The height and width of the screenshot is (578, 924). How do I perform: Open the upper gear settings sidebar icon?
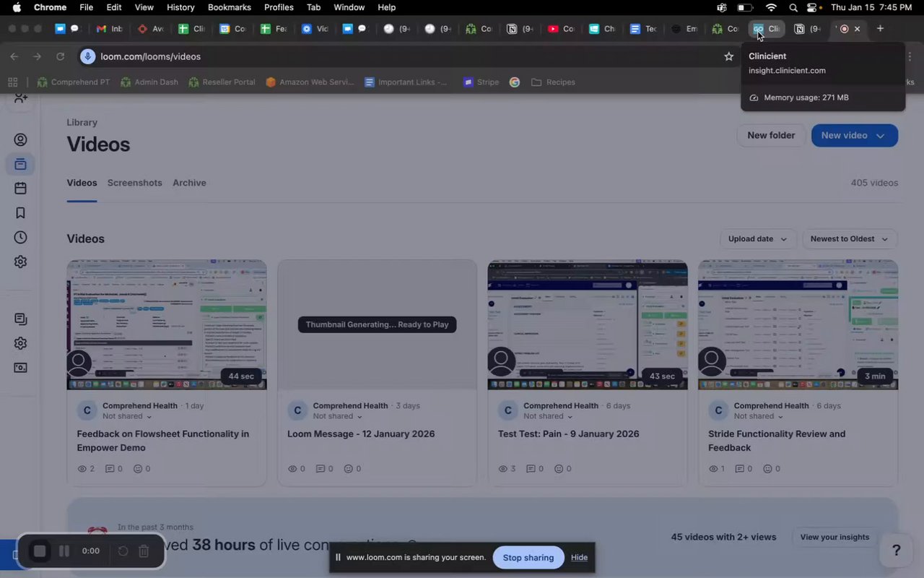point(20,262)
